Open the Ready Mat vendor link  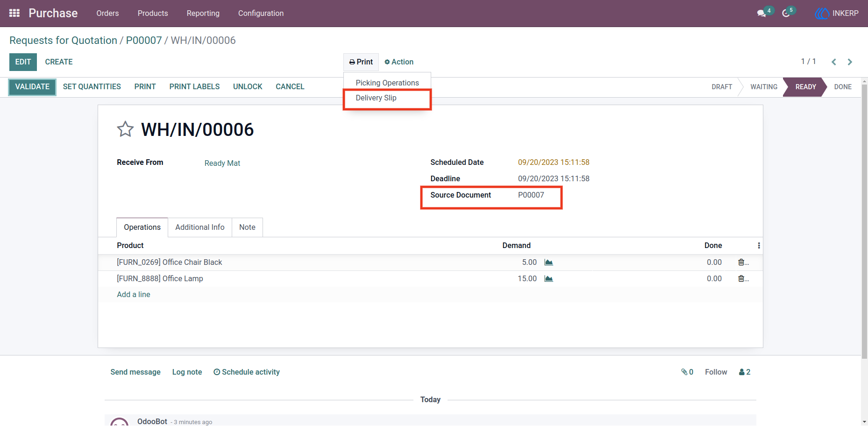[222, 163]
